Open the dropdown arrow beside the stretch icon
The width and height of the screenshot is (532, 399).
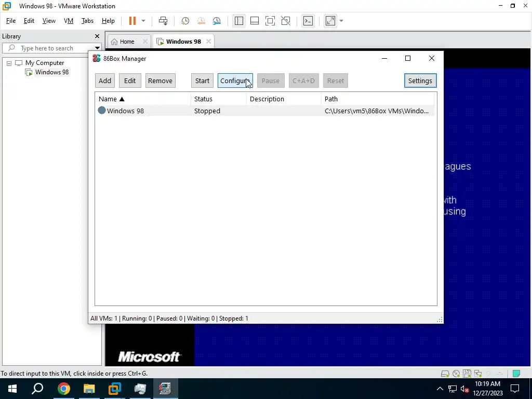(x=341, y=21)
